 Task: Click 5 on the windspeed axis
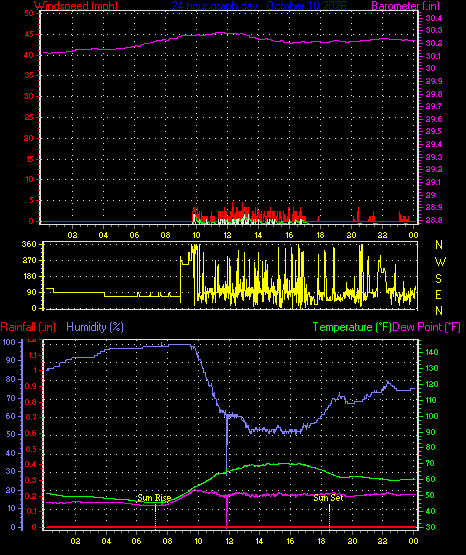click(31, 200)
